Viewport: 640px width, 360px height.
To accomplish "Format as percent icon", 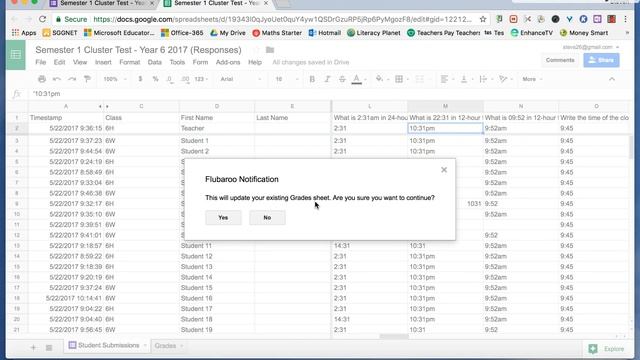I will [155, 79].
